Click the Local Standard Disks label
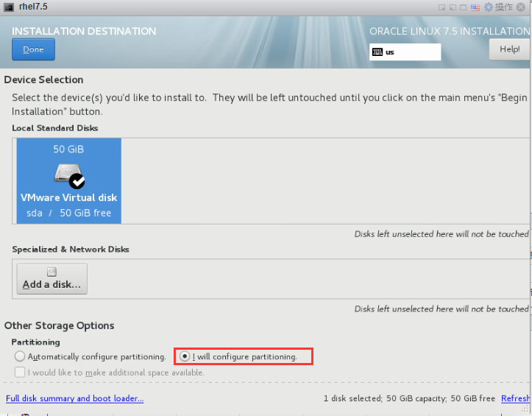The width and height of the screenshot is (532, 416). click(55, 128)
